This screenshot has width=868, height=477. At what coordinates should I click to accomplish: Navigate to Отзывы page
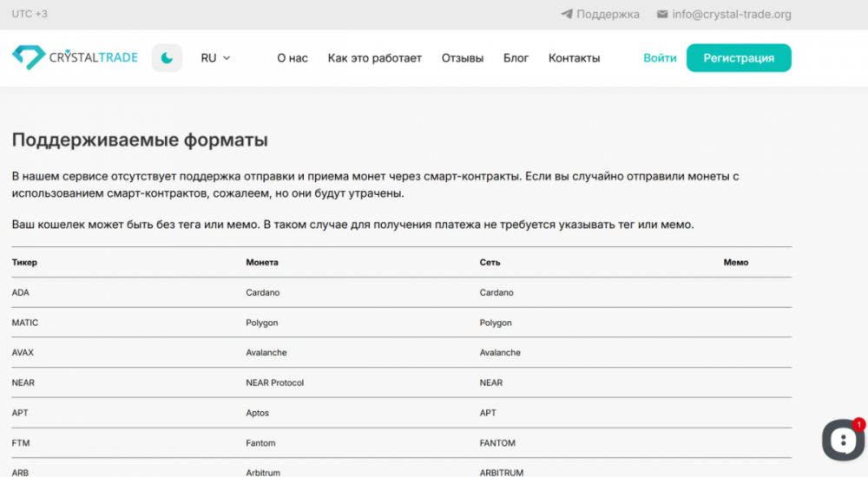pyautogui.click(x=463, y=58)
